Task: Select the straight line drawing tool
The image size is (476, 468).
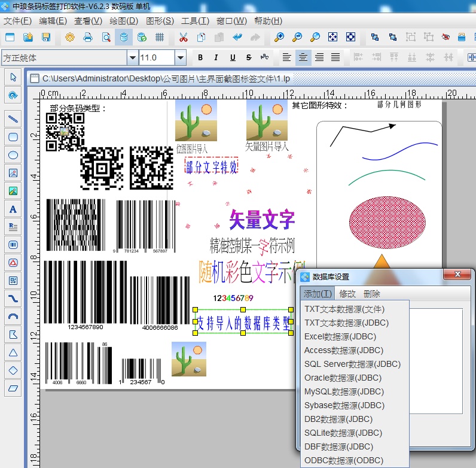Action: (13, 118)
